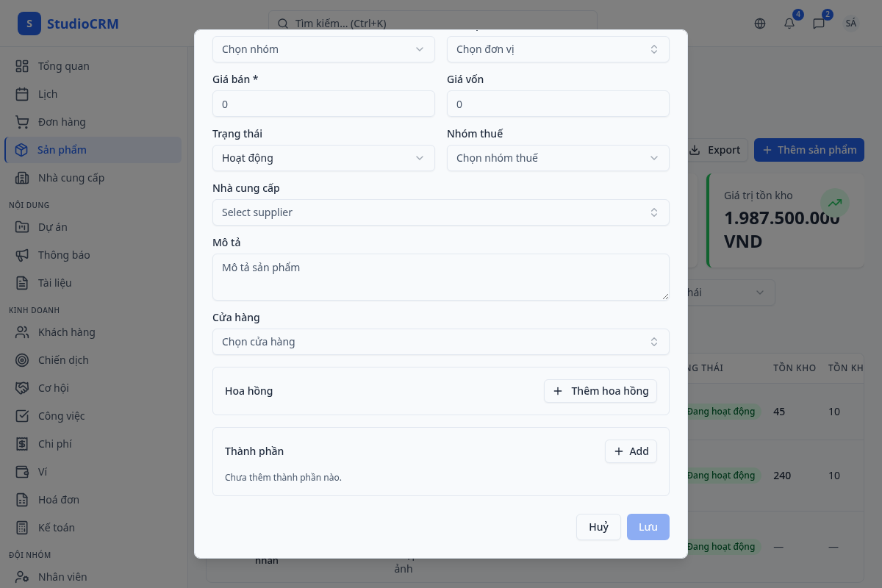Open the Select supplier combo box
The width and height of the screenshot is (882, 588).
[440, 212]
